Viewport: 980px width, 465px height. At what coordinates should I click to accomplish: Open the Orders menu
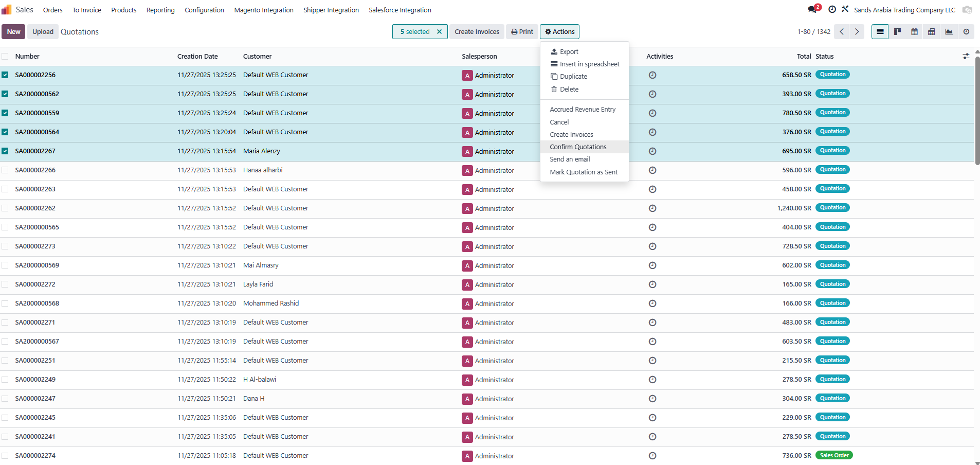point(52,10)
